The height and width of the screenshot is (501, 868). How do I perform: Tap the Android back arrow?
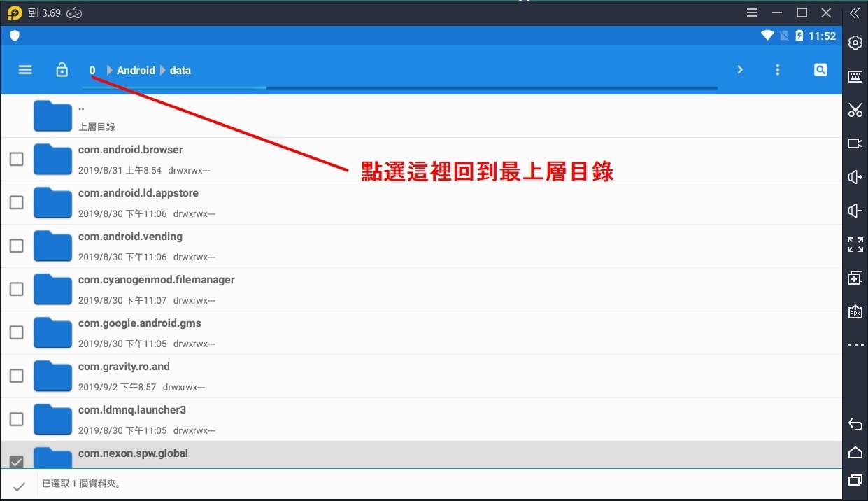[855, 424]
